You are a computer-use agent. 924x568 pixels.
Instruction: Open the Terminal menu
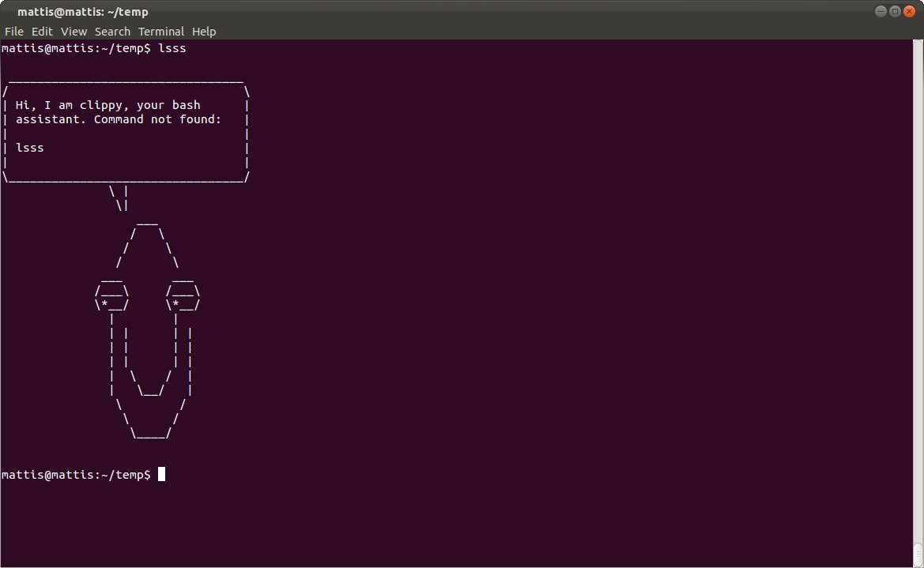[x=161, y=32]
